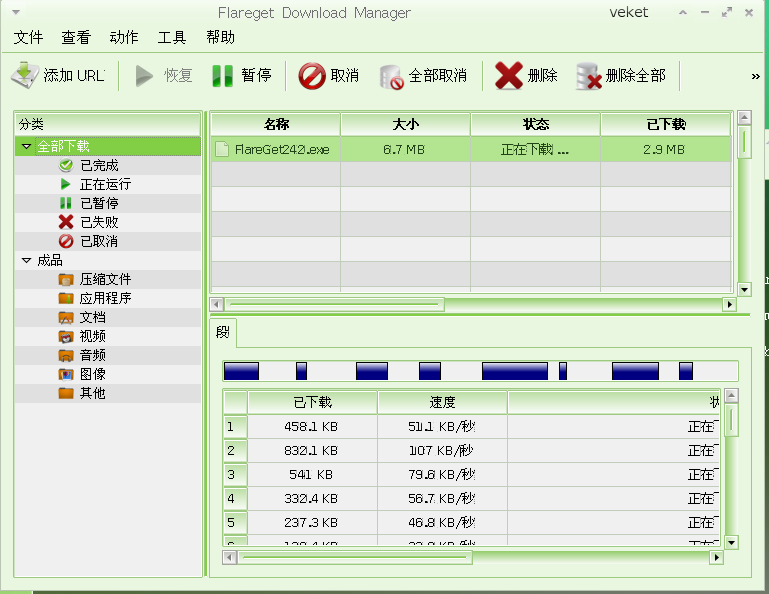Click the 2.9 MB downloaded cell
This screenshot has height=594, width=769.
coord(664,149)
